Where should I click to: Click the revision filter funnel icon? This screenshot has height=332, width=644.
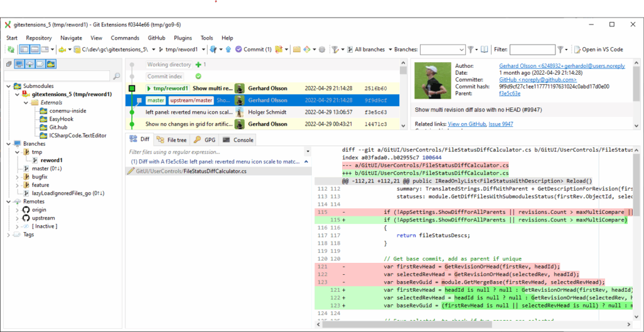(x=335, y=49)
